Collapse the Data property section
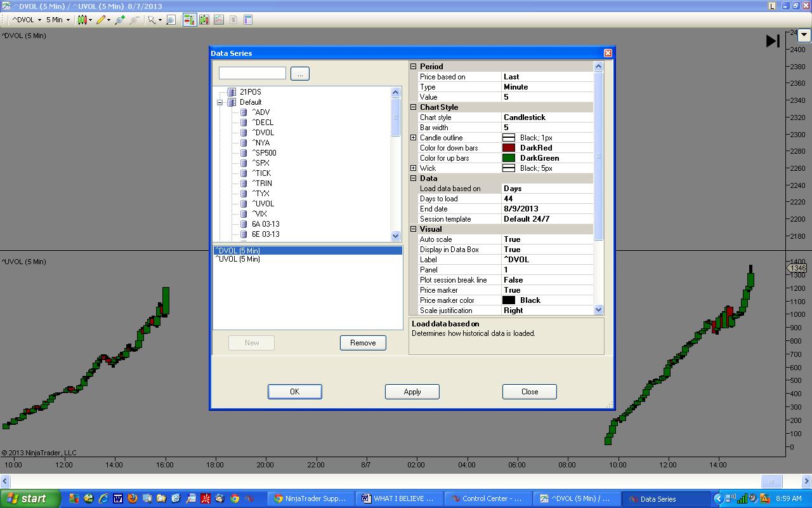 tap(413, 178)
